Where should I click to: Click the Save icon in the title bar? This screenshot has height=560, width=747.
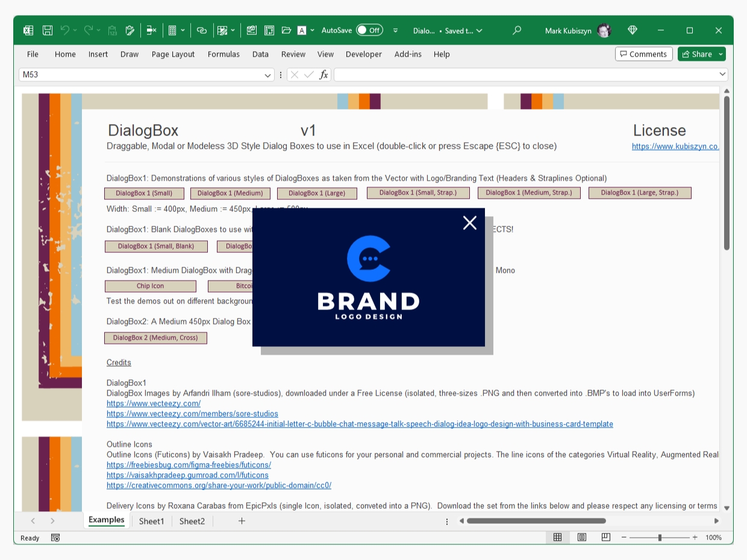click(47, 30)
